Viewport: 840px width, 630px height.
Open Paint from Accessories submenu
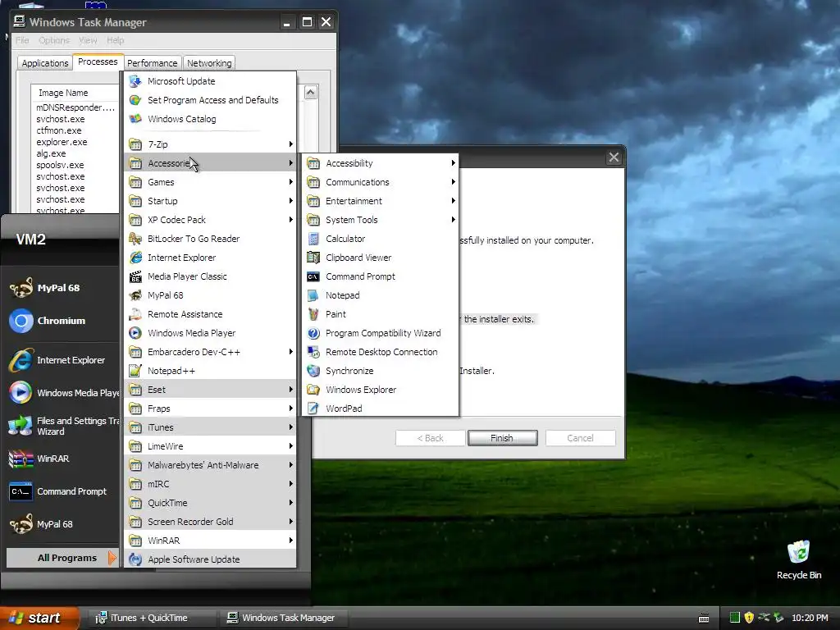pos(380,314)
